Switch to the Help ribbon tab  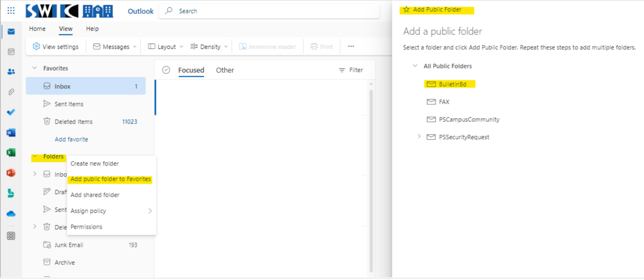coord(92,29)
